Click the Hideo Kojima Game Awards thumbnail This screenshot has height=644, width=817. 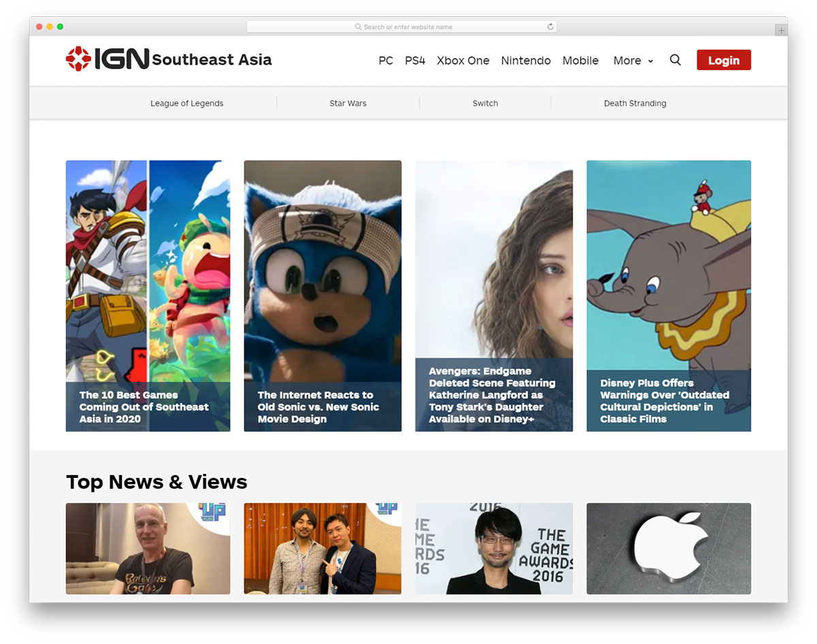[x=494, y=549]
